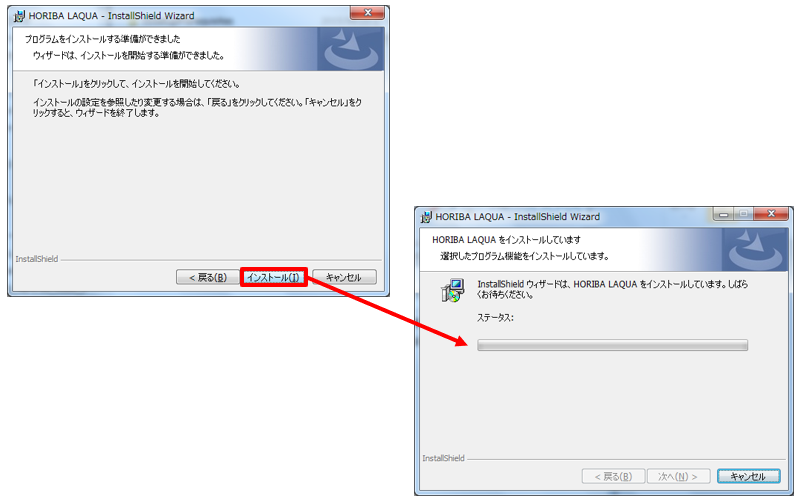Click the インストール(I) button

point(274,277)
